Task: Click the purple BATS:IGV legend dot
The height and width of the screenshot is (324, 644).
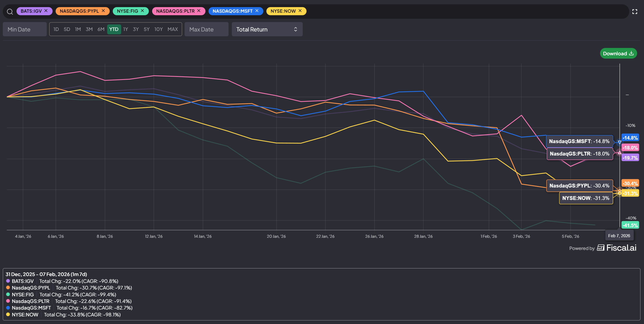Action: point(8,281)
